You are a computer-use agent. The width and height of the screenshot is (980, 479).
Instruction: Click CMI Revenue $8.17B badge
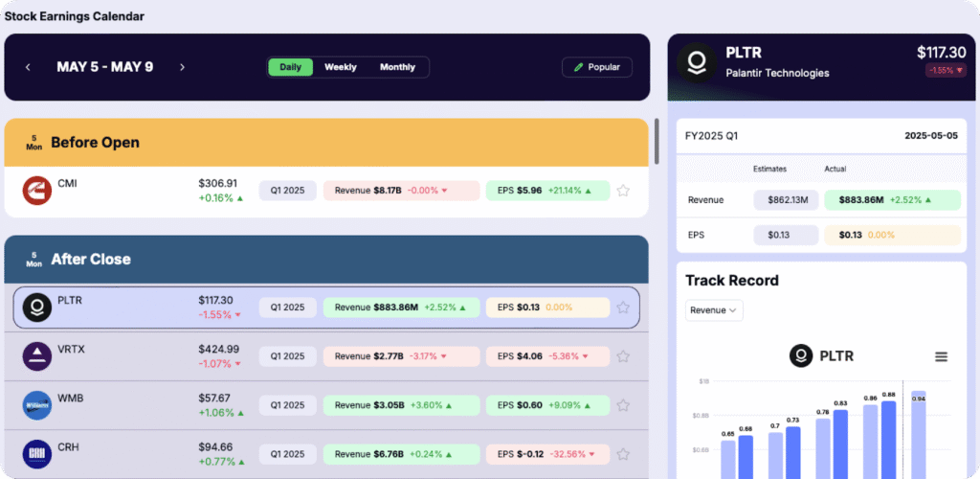pos(401,191)
